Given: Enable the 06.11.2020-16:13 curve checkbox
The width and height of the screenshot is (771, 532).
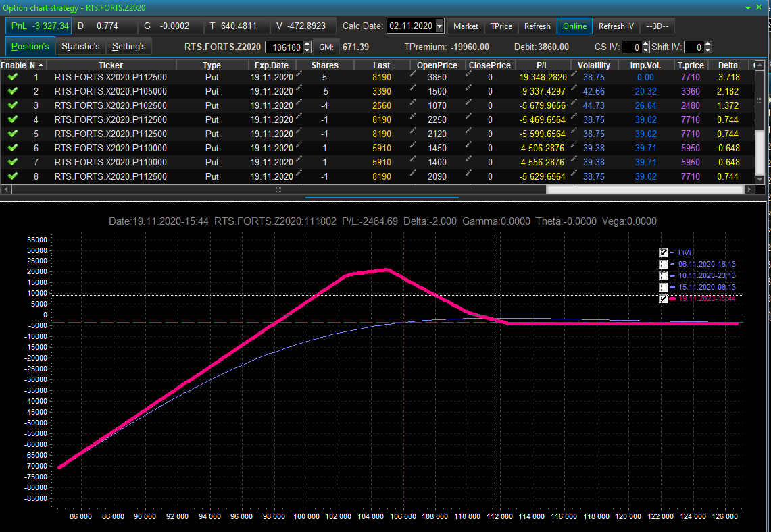Looking at the screenshot, I should pos(664,265).
